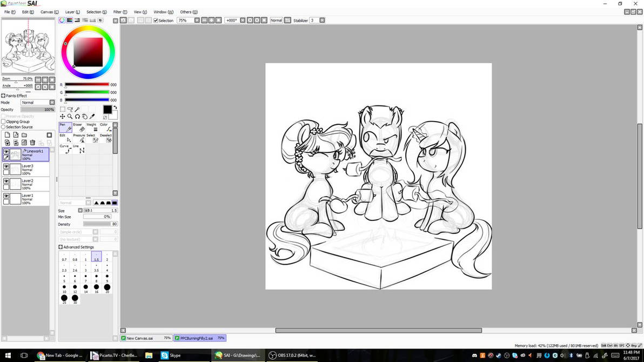
Task: Select the Color linework tool
Action: [x=105, y=128]
